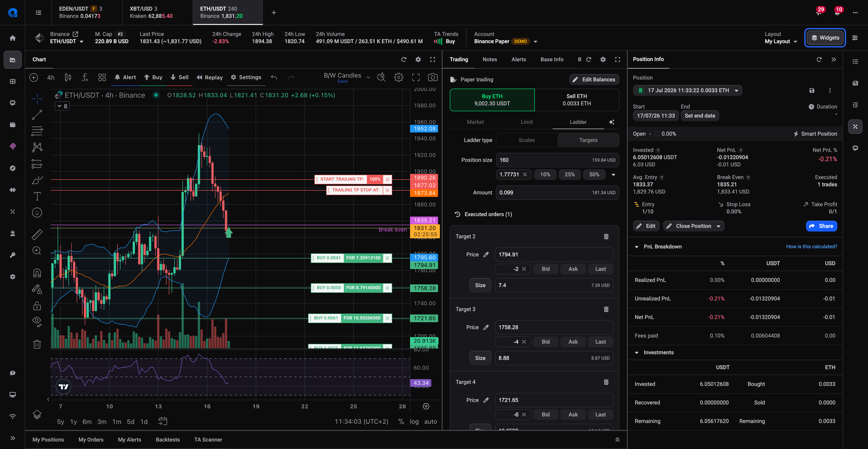Cancel the BUY 0.0041 order line
Viewport: 868px width, 449px height.
click(x=387, y=258)
